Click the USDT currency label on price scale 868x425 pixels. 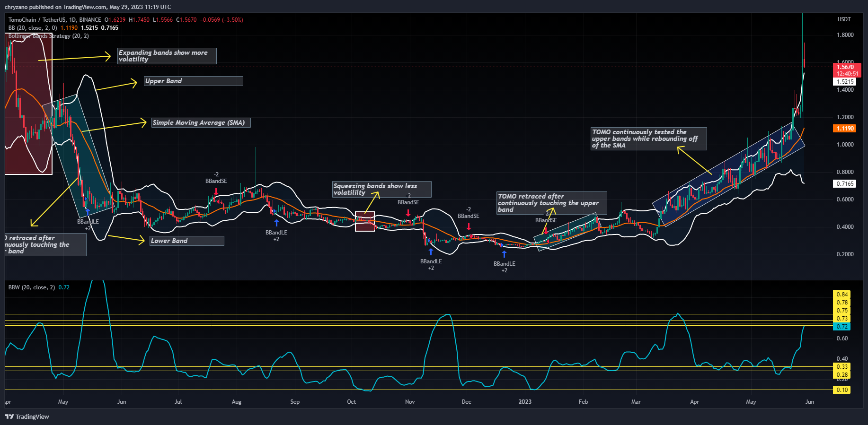coord(844,19)
